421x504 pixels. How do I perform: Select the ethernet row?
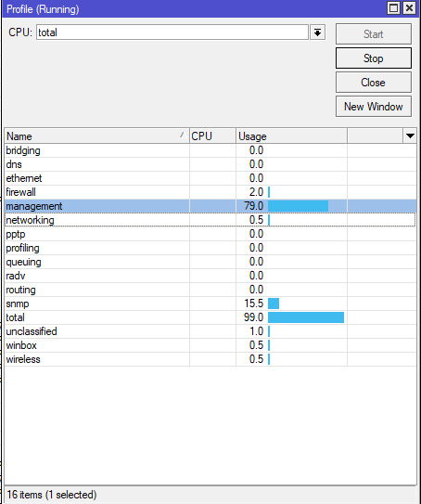click(x=210, y=178)
